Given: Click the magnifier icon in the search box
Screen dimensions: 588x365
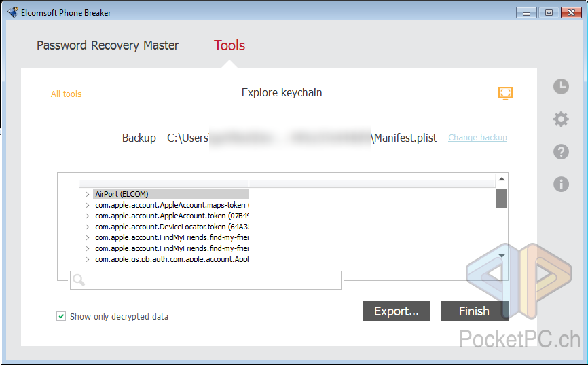Looking at the screenshot, I should [79, 280].
